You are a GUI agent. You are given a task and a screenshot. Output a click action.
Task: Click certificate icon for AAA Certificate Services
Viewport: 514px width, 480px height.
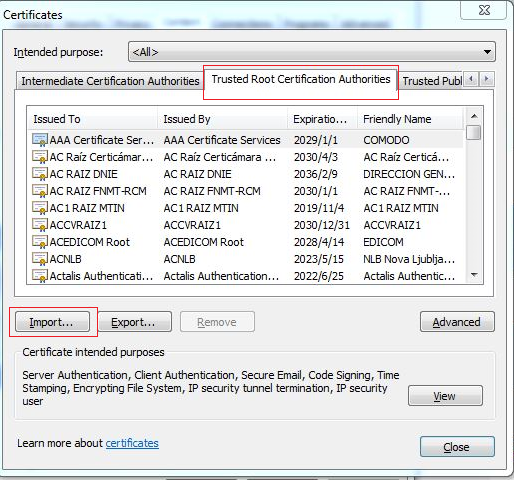pos(40,140)
